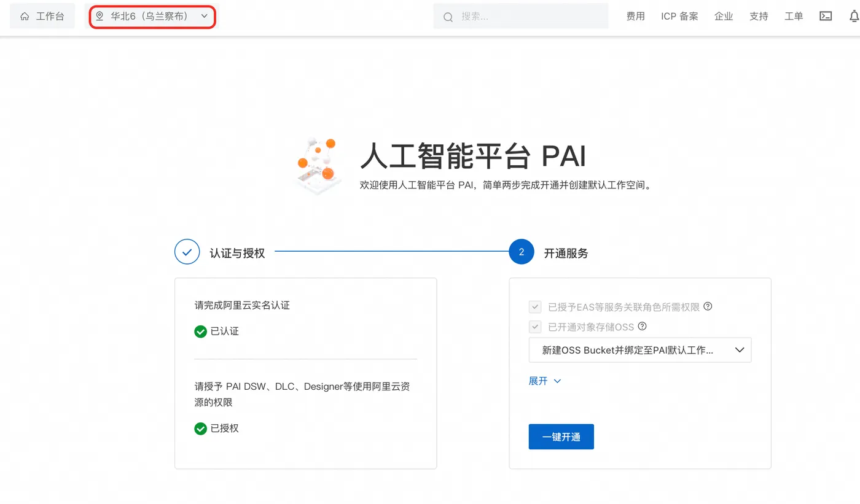
Task: Click the 请完成阿里云实名认证 text
Action: 242,305
